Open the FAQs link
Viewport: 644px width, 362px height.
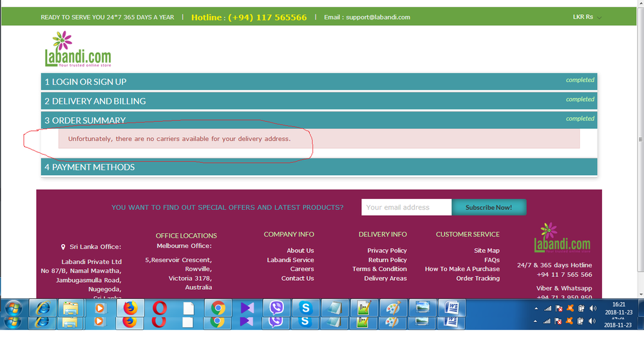click(491, 260)
